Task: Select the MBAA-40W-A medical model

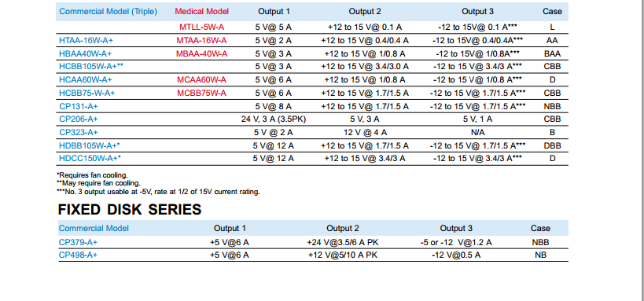Action: pyautogui.click(x=201, y=53)
